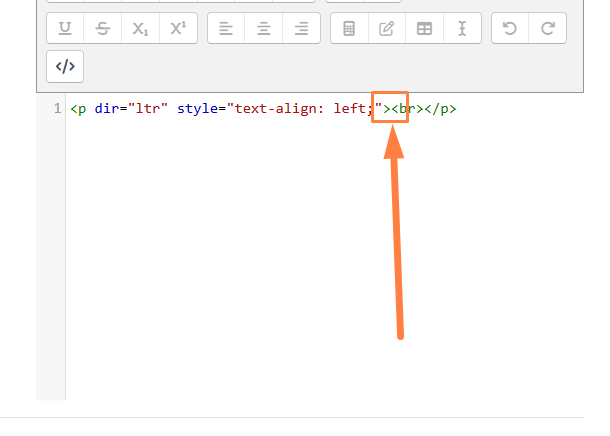610x436 pixels.
Task: Click the I-beam clear formatting icon
Action: [462, 29]
